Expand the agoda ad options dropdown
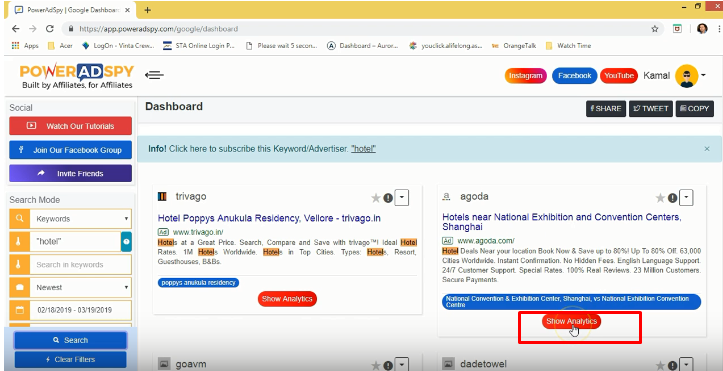Viewport: 723px width, 371px height. 687,198
